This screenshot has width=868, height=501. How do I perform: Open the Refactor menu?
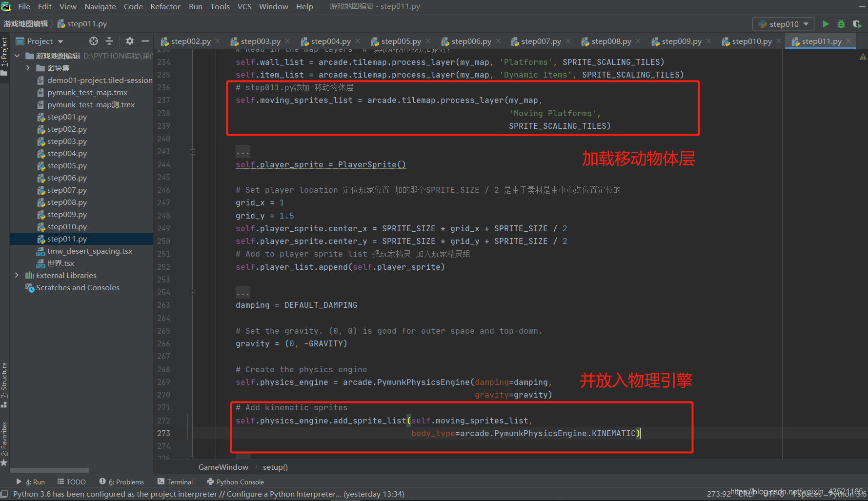tap(165, 6)
